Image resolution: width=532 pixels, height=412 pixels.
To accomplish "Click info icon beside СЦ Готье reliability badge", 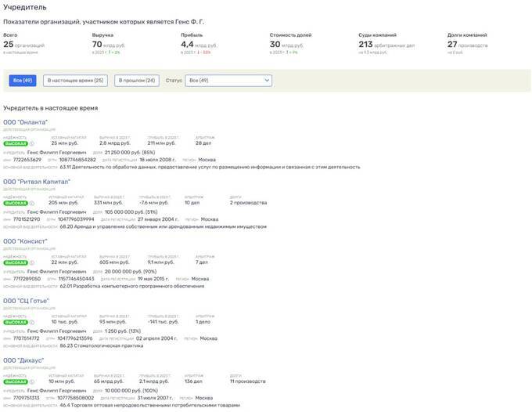I will (x=32, y=322).
